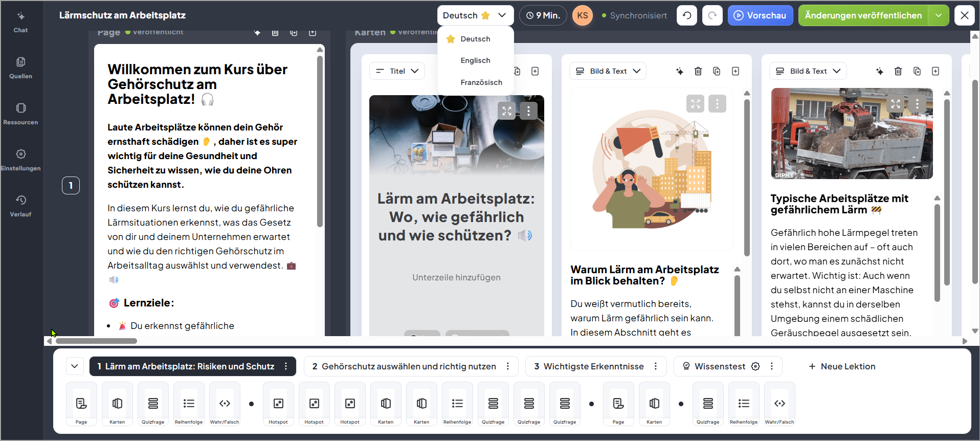Collapse the lesson strip with chevron
Viewport: 980px width, 441px height.
pos(75,366)
